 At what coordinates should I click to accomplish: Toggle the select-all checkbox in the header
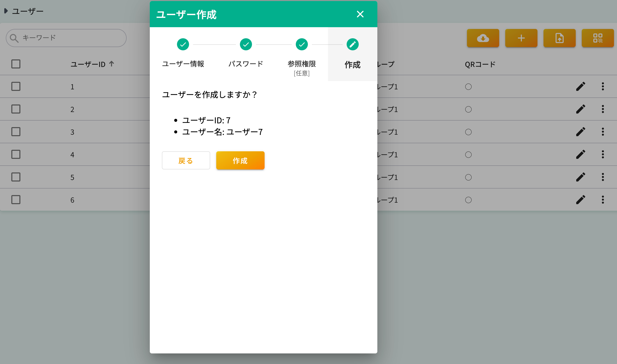pos(16,64)
